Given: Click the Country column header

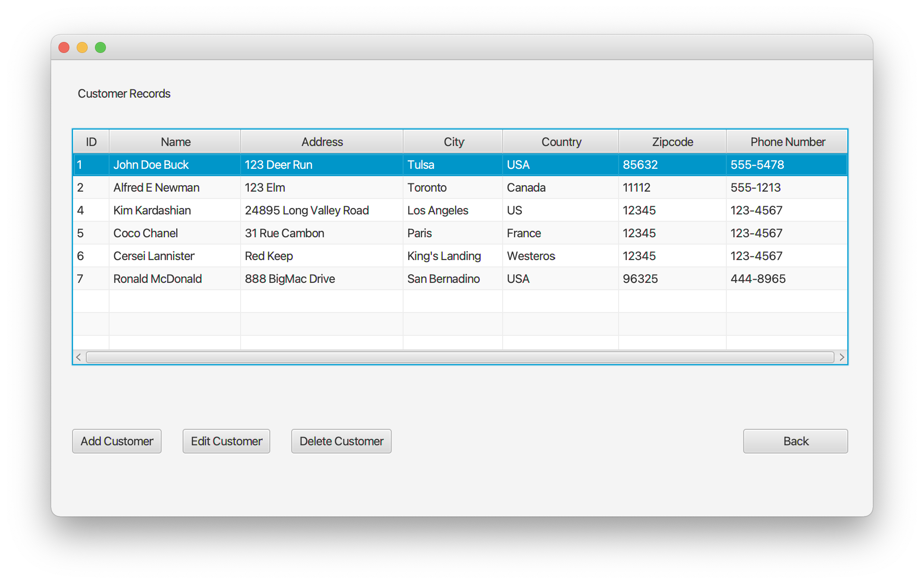Looking at the screenshot, I should [x=561, y=142].
